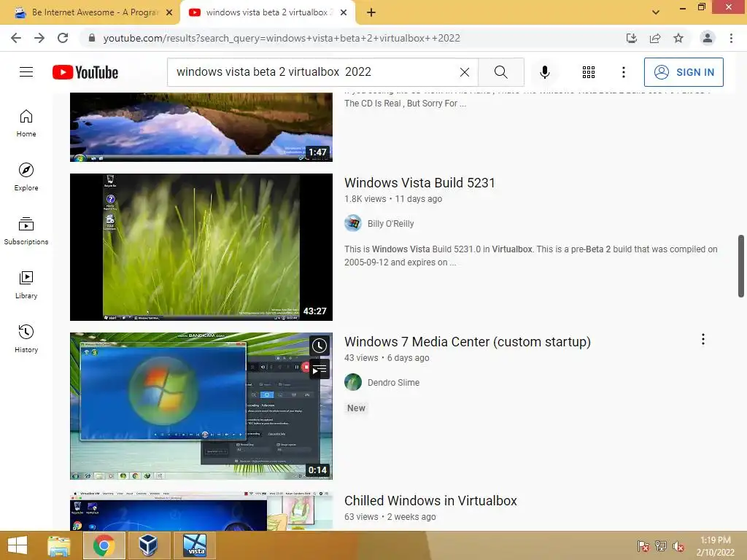Image resolution: width=747 pixels, height=560 pixels.
Task: Run search with the magnifier button
Action: (x=500, y=72)
